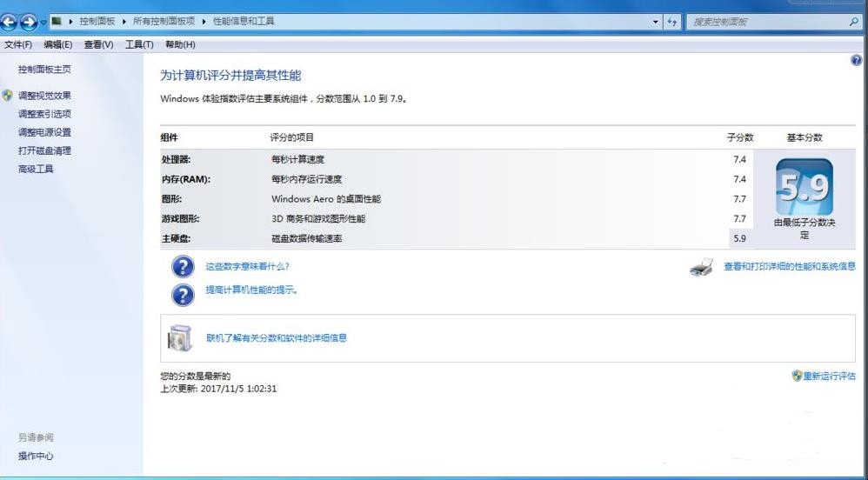868x480 pixels.
Task: Click the 磁盘数据传输速率 description
Action: pos(307,238)
